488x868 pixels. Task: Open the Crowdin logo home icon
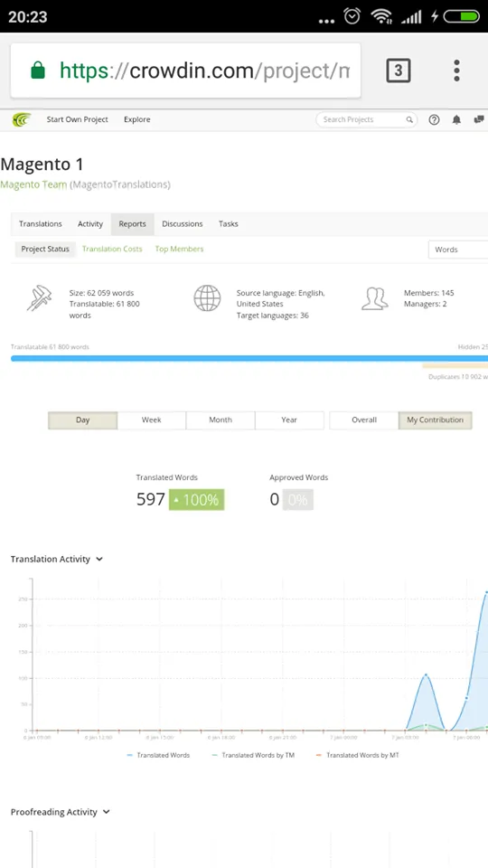[x=21, y=119]
